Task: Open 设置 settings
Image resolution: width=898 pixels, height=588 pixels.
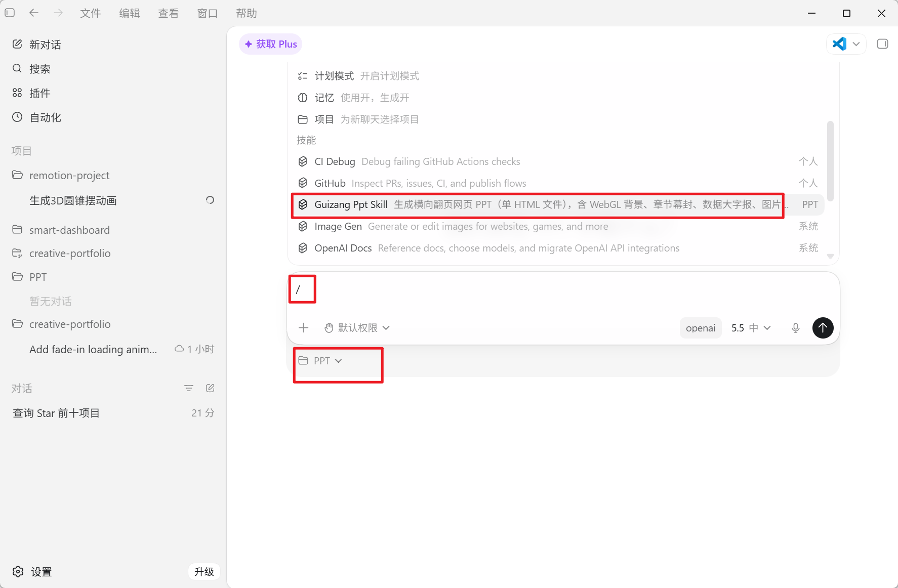Action: pyautogui.click(x=32, y=572)
